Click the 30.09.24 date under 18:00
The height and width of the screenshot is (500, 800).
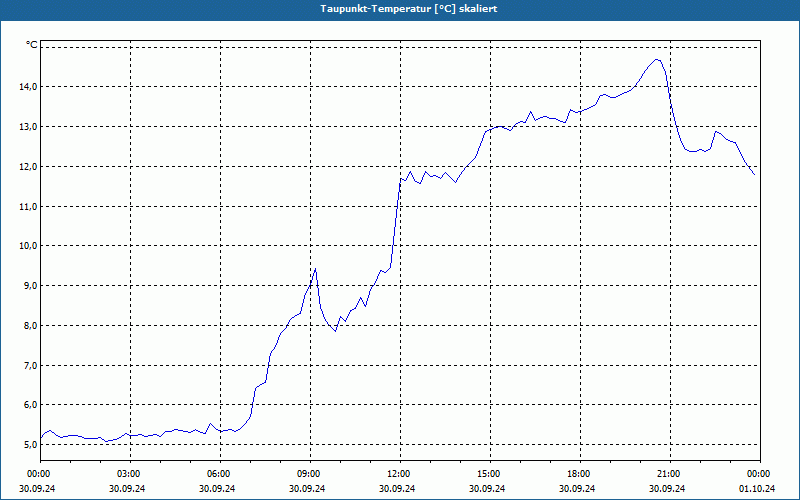(x=577, y=488)
